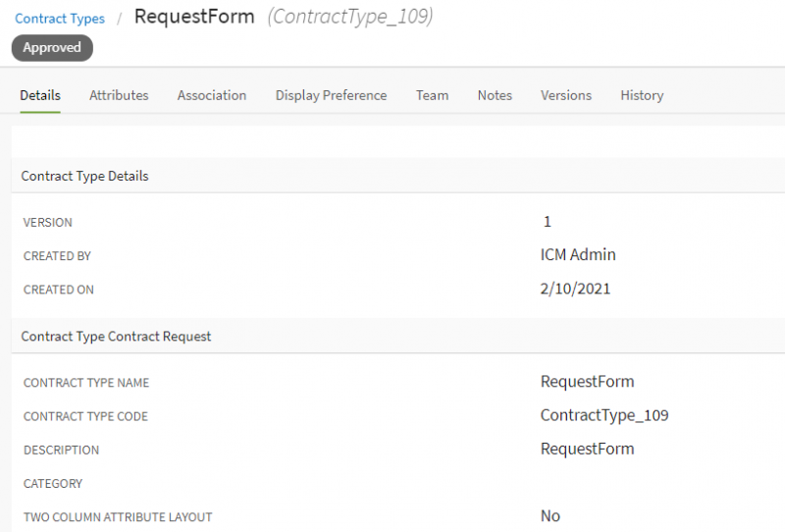The image size is (785, 532).
Task: Open the Notes tab
Action: [x=495, y=95]
